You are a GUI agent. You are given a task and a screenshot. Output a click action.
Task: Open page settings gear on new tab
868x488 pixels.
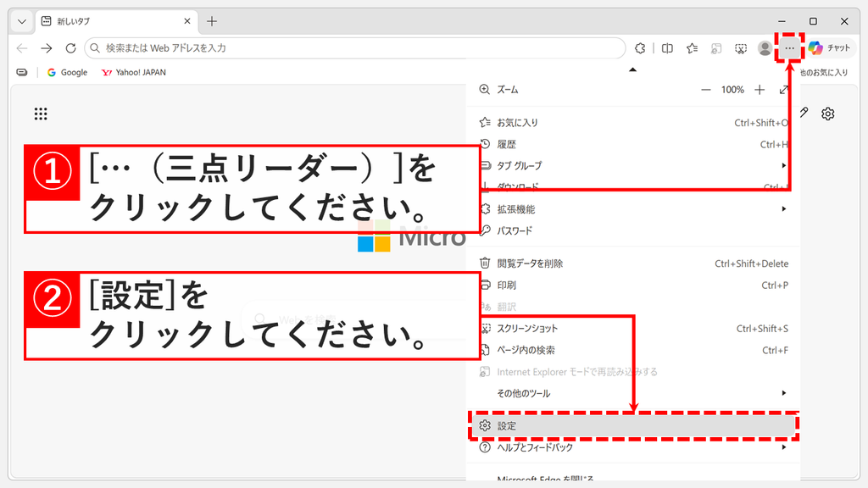coord(827,114)
